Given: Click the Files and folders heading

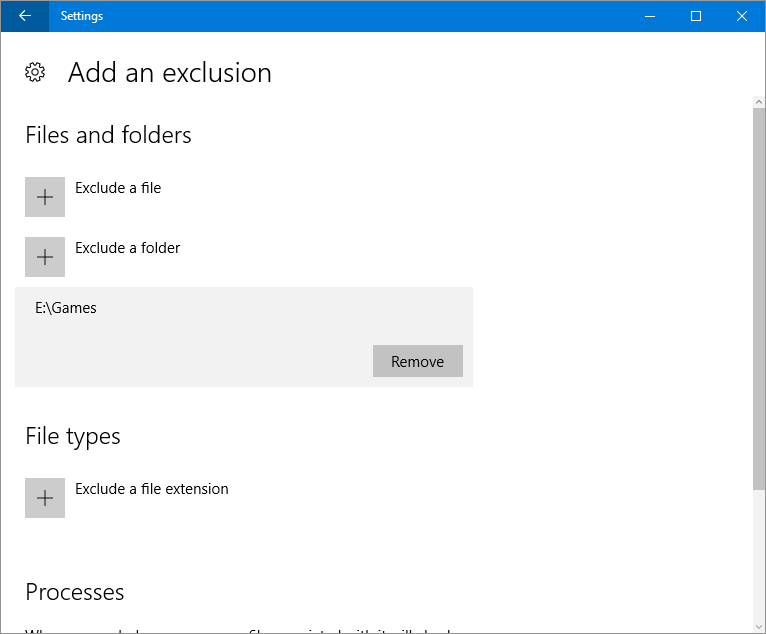Looking at the screenshot, I should pos(108,135).
